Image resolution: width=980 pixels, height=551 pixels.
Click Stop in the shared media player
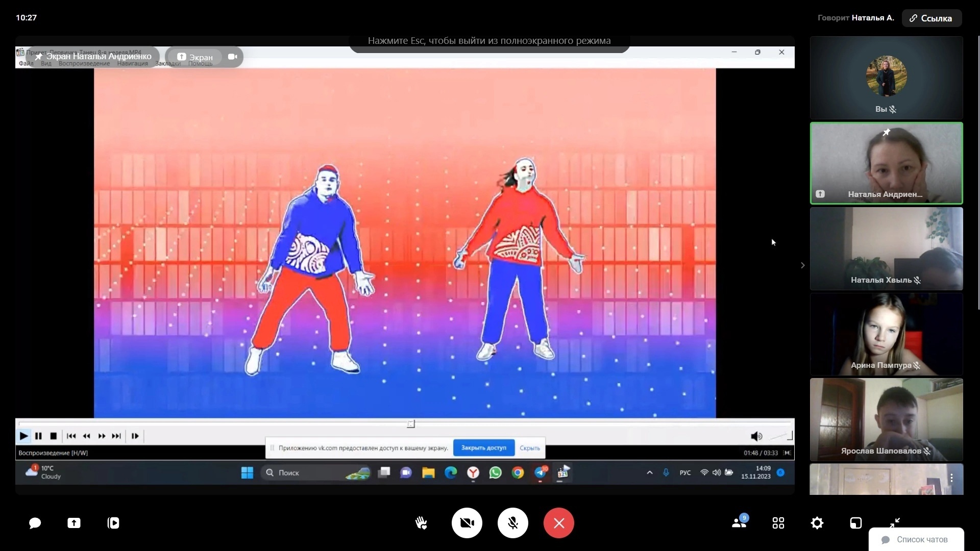(53, 436)
